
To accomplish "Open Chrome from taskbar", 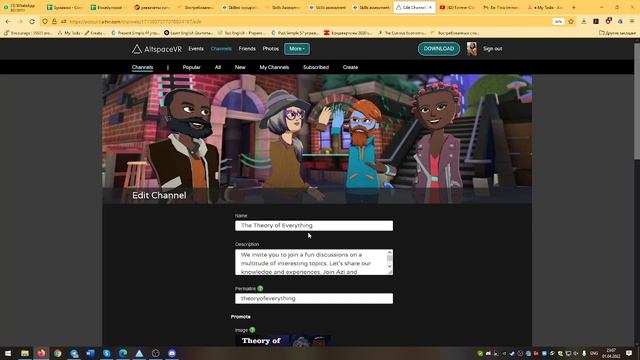I will pos(58,353).
